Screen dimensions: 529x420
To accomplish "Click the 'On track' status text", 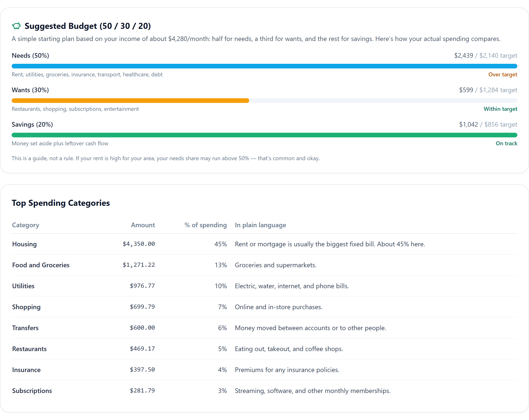I will 506,143.
